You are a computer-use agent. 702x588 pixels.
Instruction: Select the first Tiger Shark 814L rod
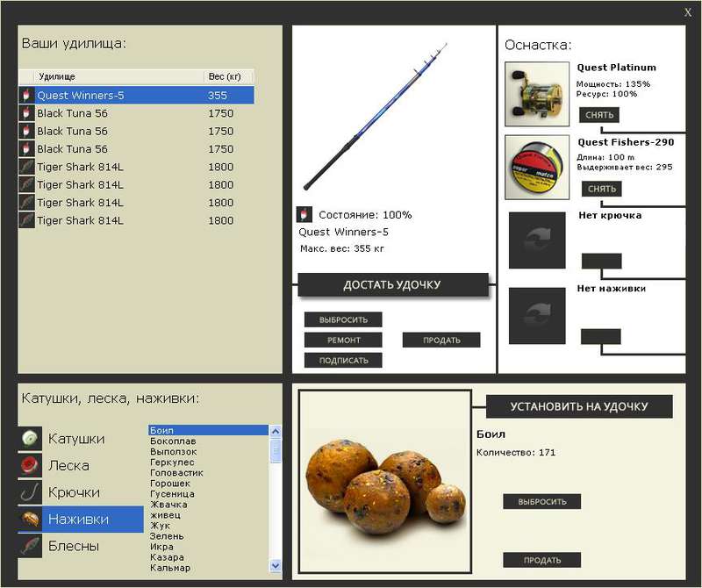coord(136,167)
